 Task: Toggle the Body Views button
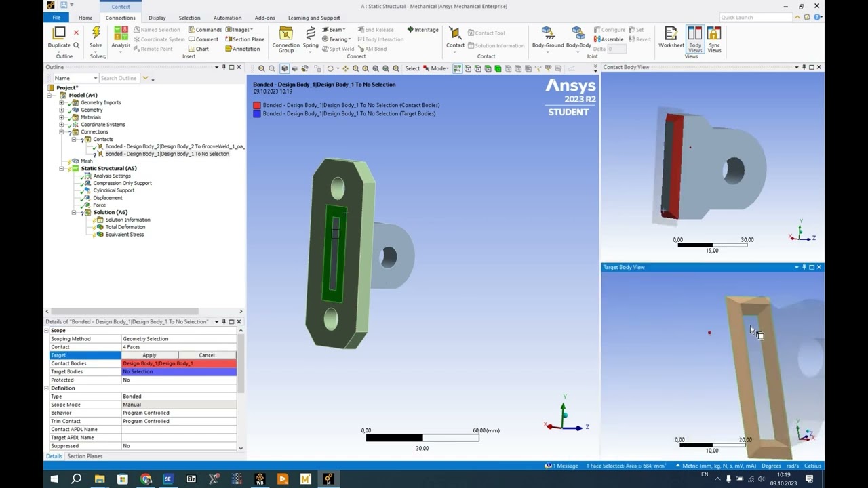[x=695, y=39]
